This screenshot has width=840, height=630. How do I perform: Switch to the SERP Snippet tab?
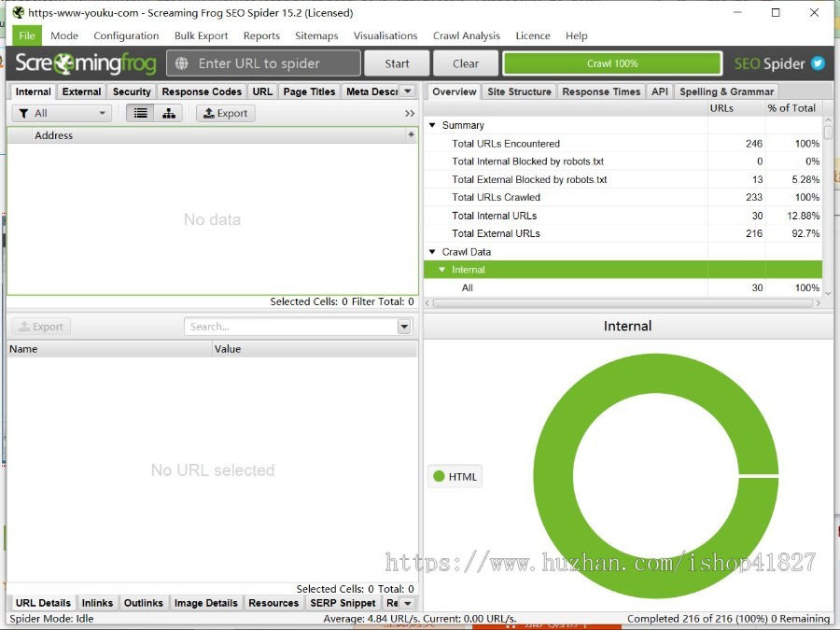343,603
